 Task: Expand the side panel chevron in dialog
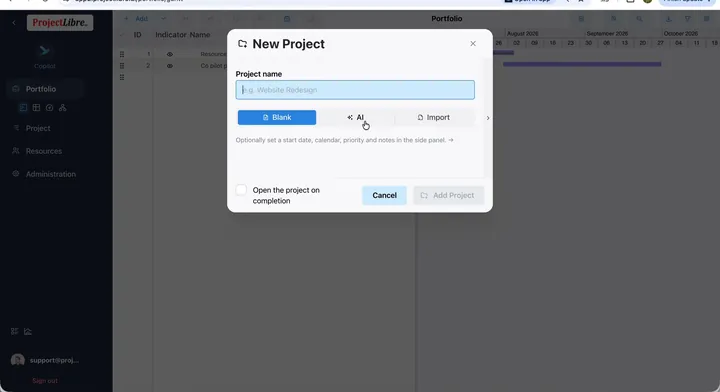coord(488,118)
